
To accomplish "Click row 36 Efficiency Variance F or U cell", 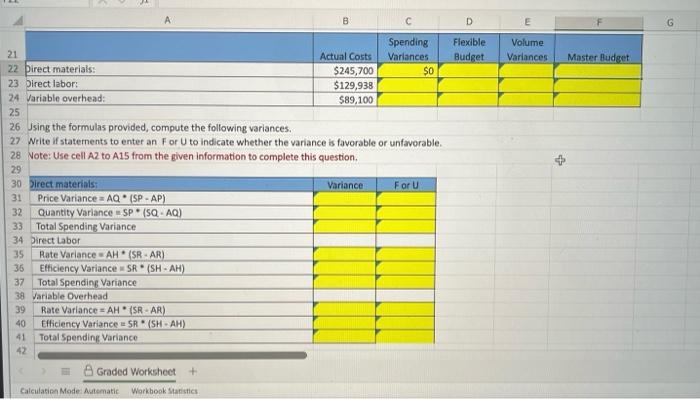I will click(x=406, y=268).
